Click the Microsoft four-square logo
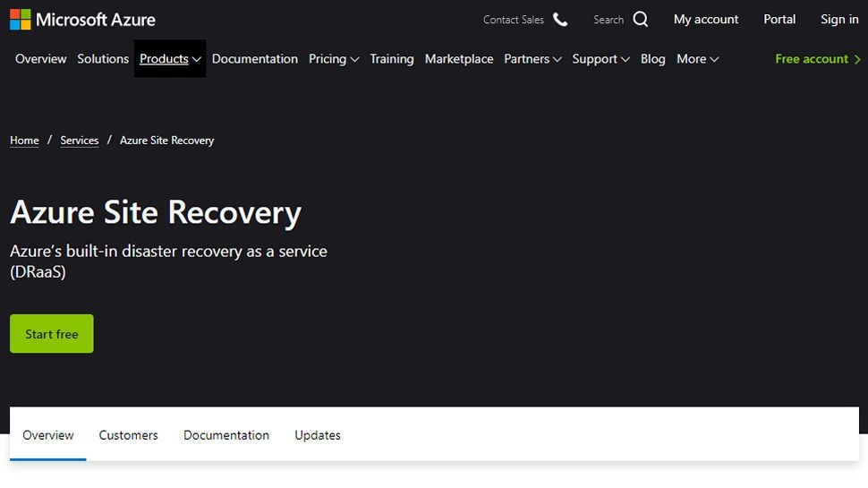This screenshot has height=488, width=868. [x=20, y=20]
